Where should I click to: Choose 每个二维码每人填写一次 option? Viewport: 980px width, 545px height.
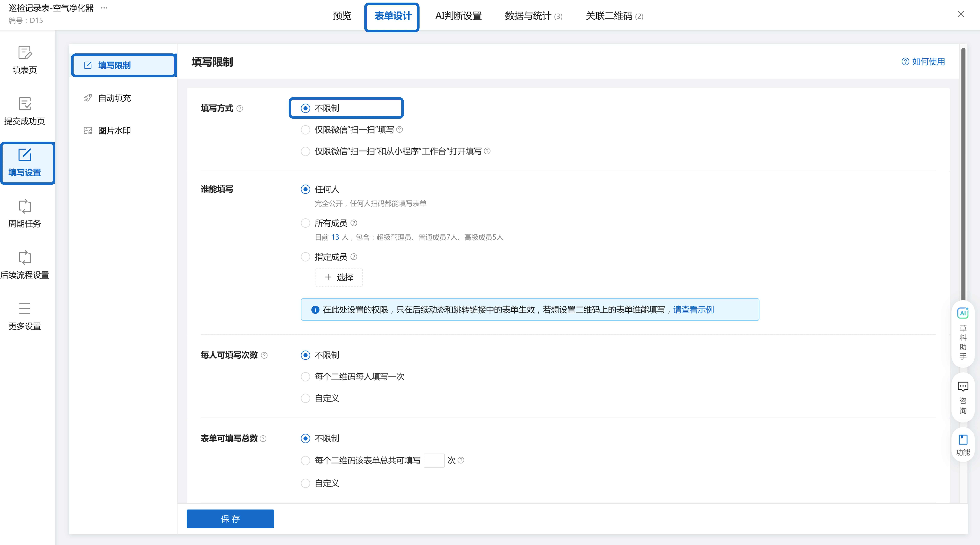306,377
